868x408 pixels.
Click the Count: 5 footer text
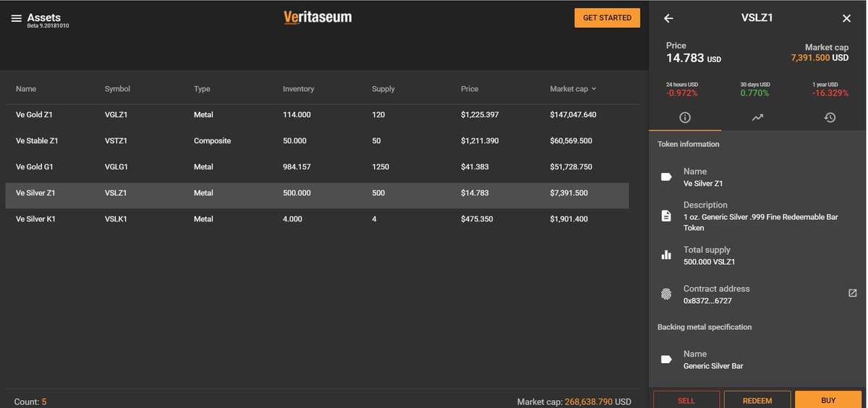pyautogui.click(x=30, y=401)
